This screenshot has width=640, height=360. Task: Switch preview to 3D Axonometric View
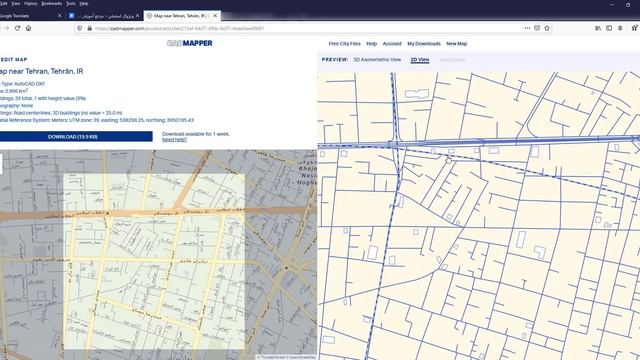[x=377, y=60]
